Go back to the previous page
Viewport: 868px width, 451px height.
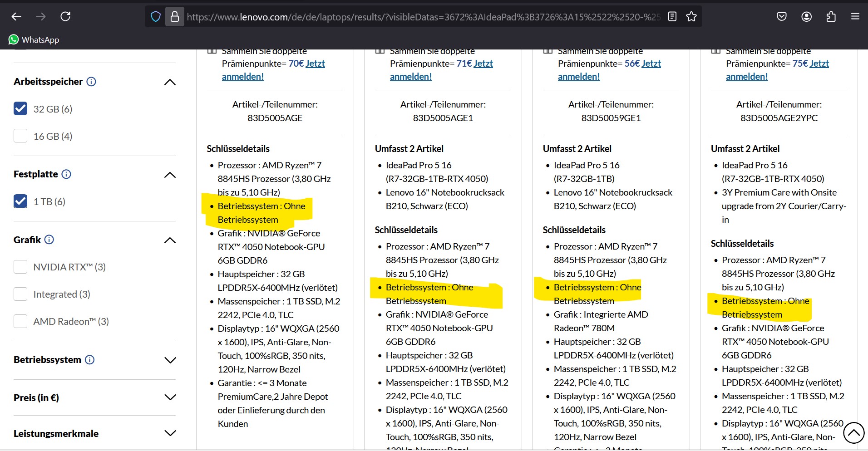point(16,17)
